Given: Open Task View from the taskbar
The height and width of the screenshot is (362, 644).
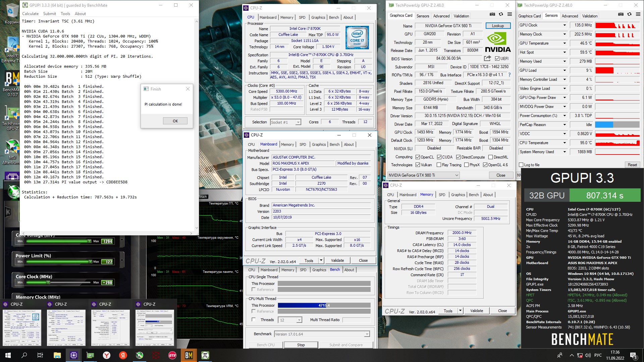Looking at the screenshot, I should (x=40, y=355).
